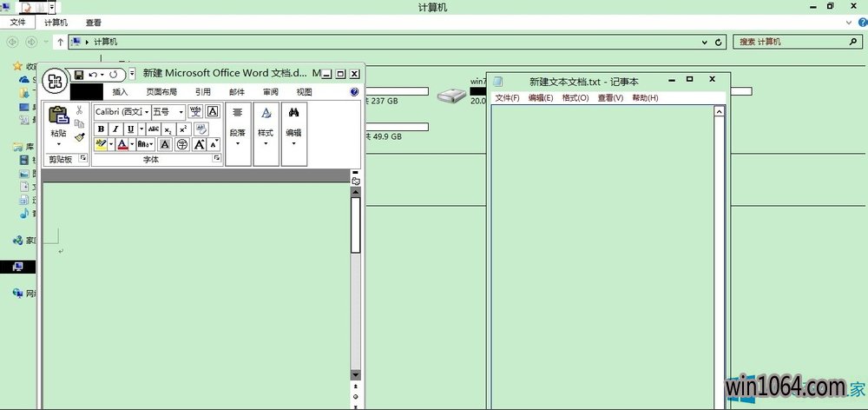Open Explorer 文件 tab

pos(18,23)
